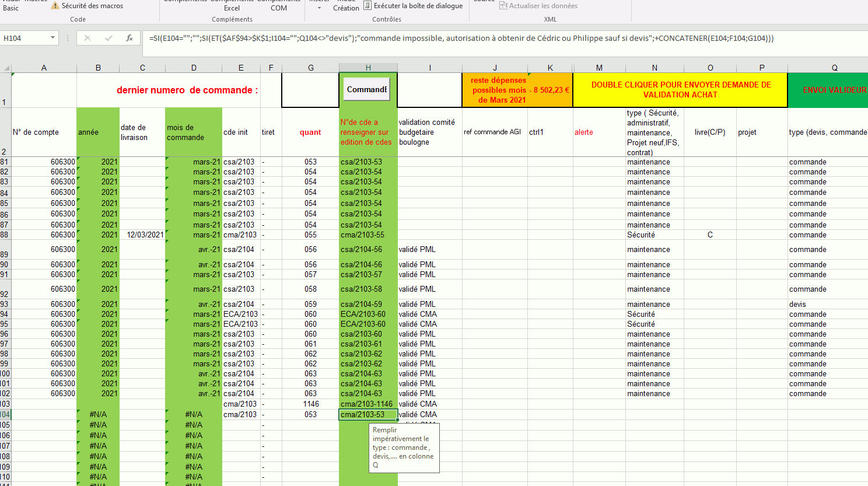Viewport: 868px width, 486px height.
Task: Click the yellow DOUBLE CLIQUER validation achat cell
Action: 680,90
